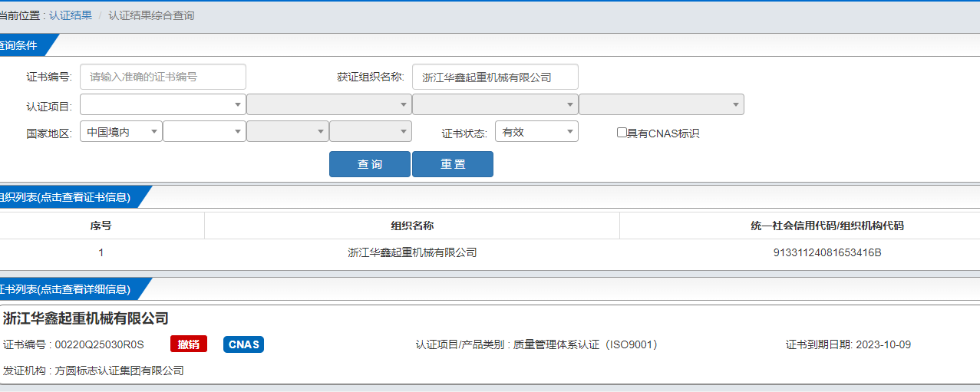The width and height of the screenshot is (980, 392).
Task: Open the 证书状态 dropdown showing 有效
Action: pos(536,132)
